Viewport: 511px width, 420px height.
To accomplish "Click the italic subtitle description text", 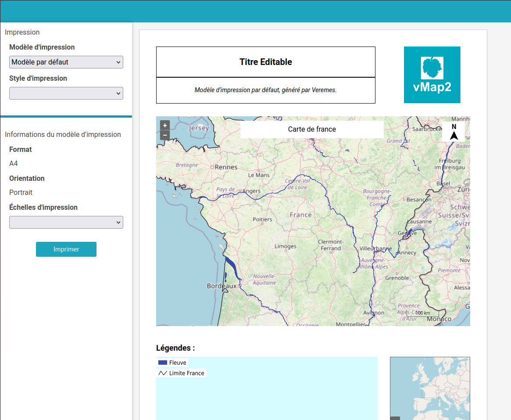I will (x=266, y=90).
